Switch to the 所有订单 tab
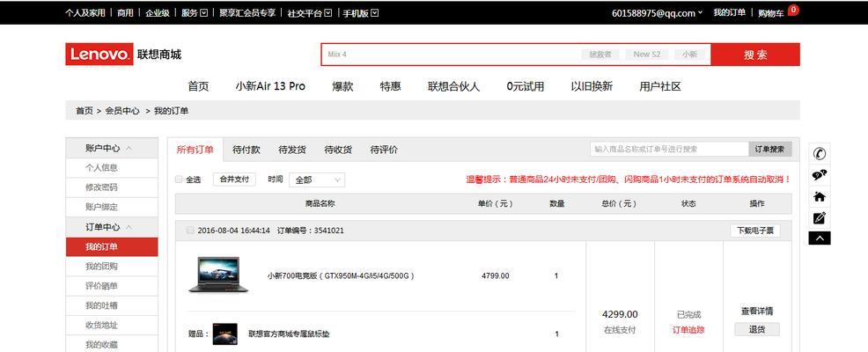 pos(195,150)
